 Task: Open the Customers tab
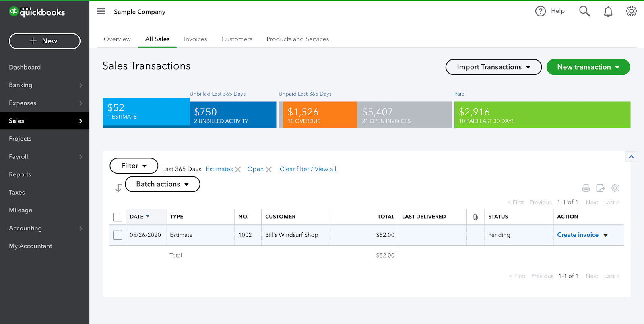click(x=237, y=39)
